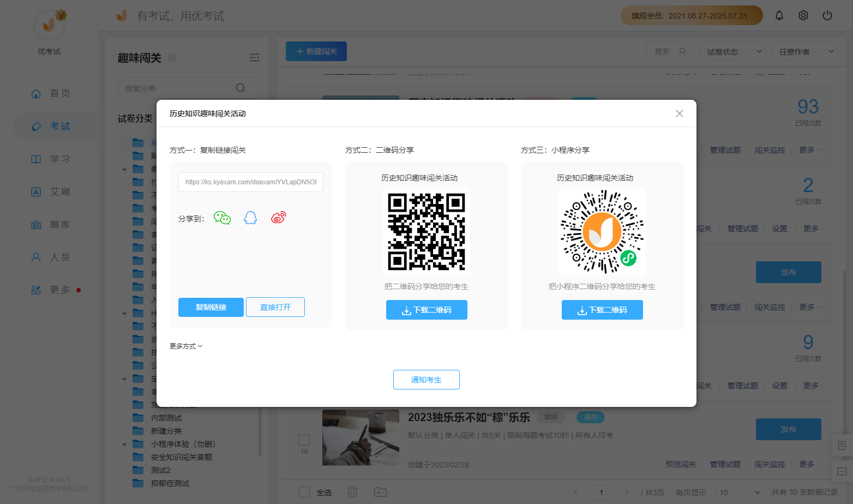853x504 pixels.
Task: Close the 历史知识趣味闯关活动 dialog
Action: click(x=680, y=113)
